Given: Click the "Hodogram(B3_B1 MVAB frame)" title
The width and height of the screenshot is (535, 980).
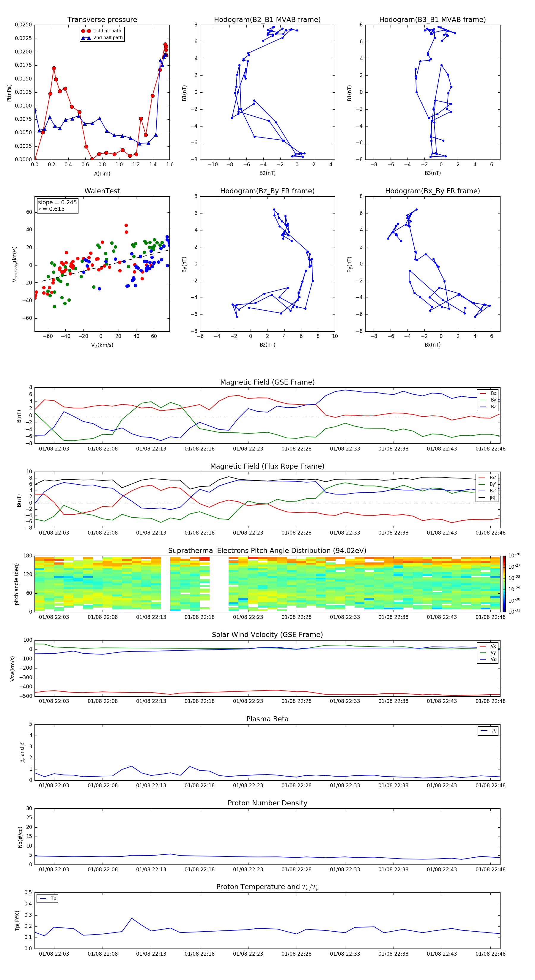Looking at the screenshot, I should click(432, 20).
